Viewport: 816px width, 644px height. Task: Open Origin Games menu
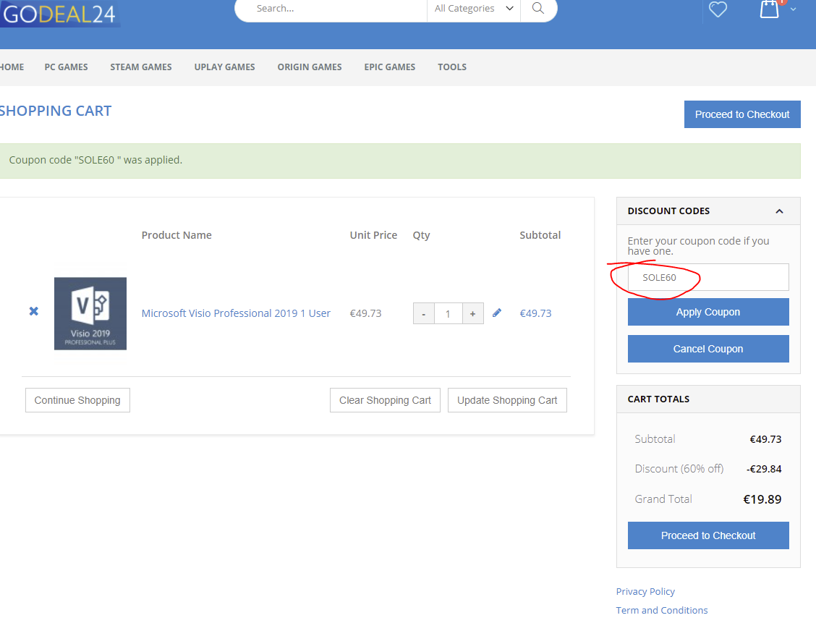pos(310,67)
